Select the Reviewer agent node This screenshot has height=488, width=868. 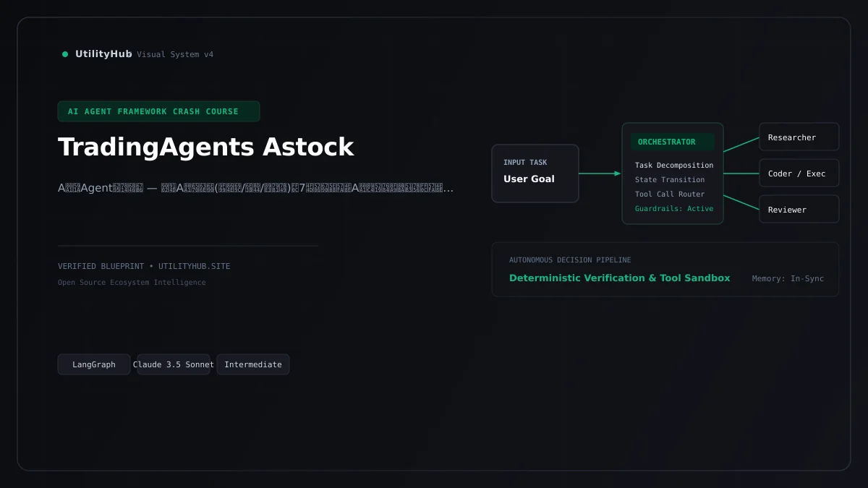[x=799, y=209]
